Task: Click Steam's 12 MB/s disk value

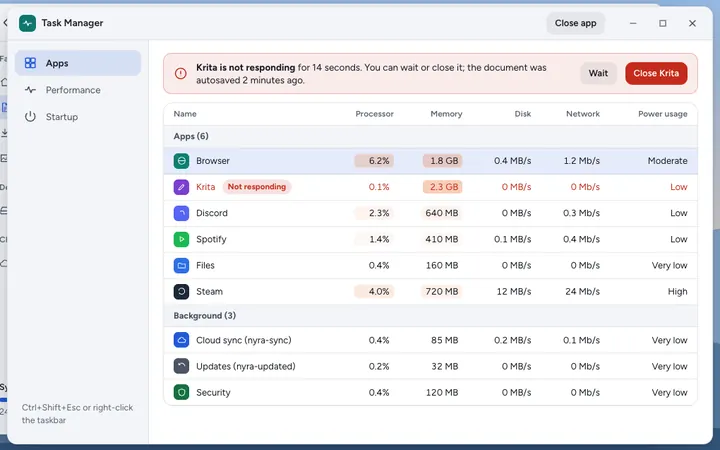Action: 514,292
